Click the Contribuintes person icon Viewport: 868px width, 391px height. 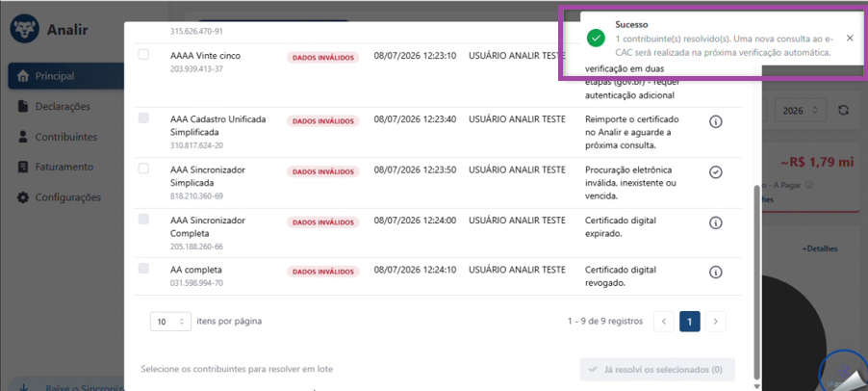[23, 137]
